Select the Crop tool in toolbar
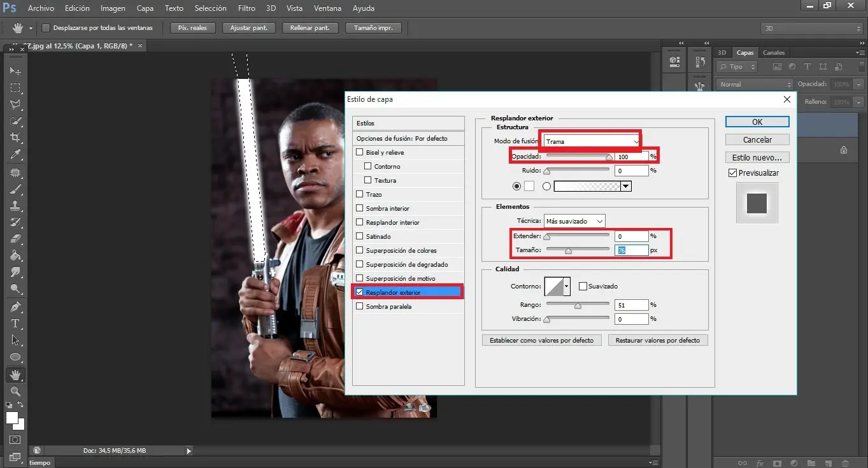 [15, 138]
